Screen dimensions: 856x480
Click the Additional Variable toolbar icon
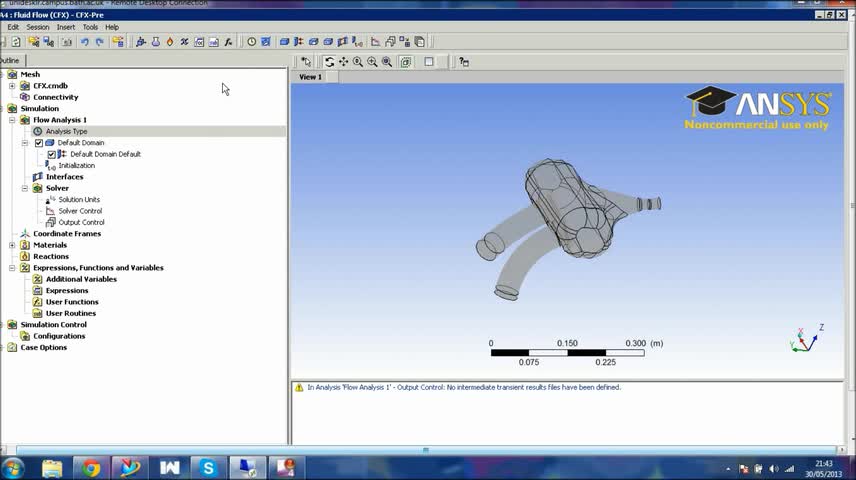click(x=185, y=42)
